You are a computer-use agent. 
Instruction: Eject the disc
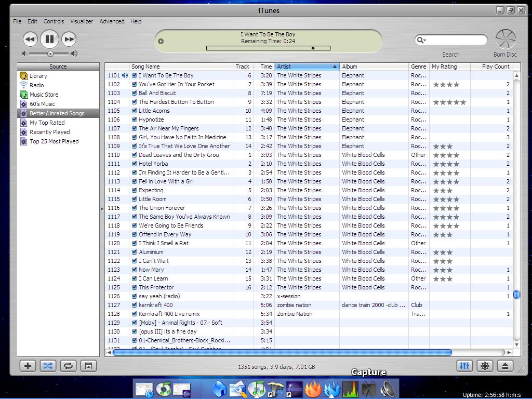(505, 366)
